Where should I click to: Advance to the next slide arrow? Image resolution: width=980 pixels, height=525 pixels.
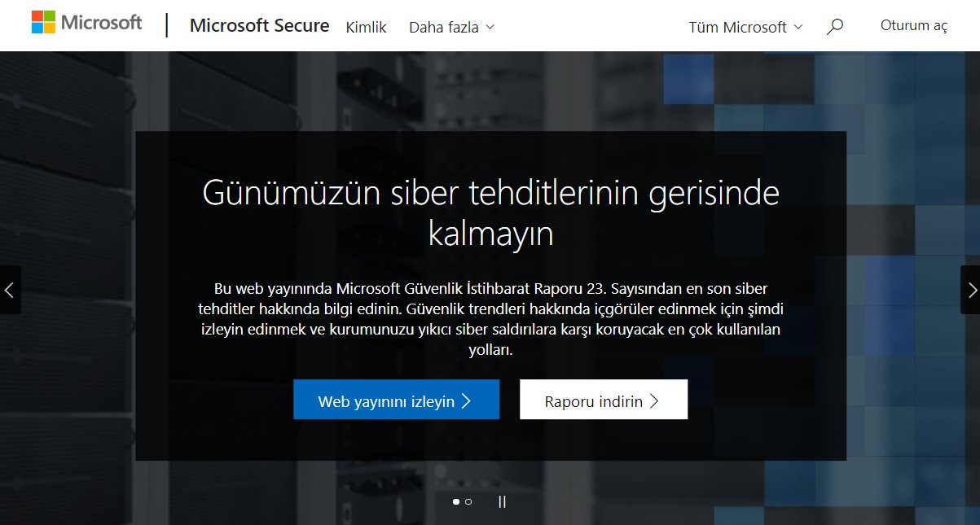pyautogui.click(x=971, y=289)
